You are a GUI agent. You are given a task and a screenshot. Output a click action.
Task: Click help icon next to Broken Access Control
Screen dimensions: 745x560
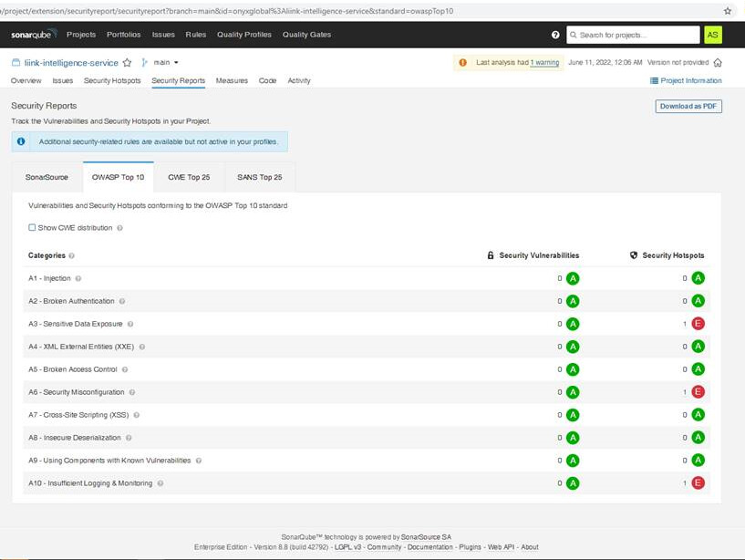click(x=125, y=369)
